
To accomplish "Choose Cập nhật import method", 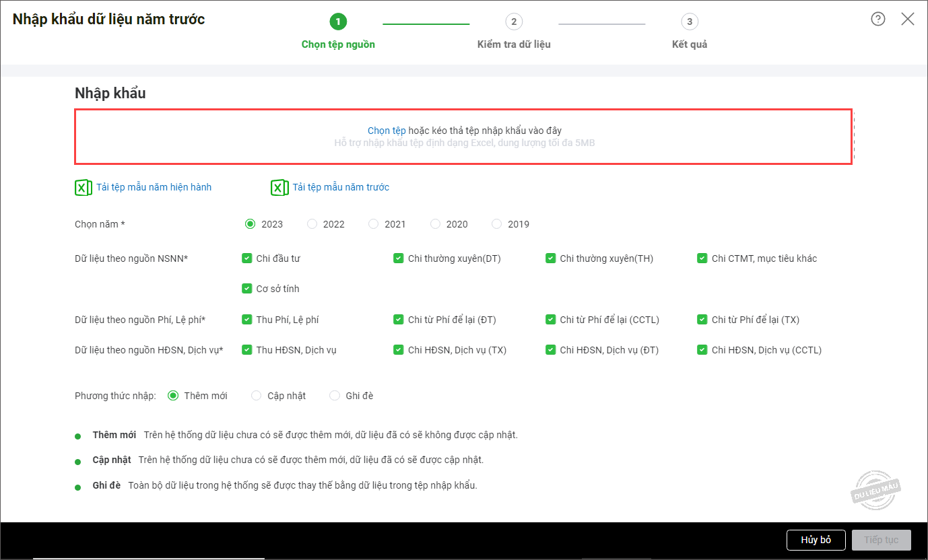I will [256, 396].
